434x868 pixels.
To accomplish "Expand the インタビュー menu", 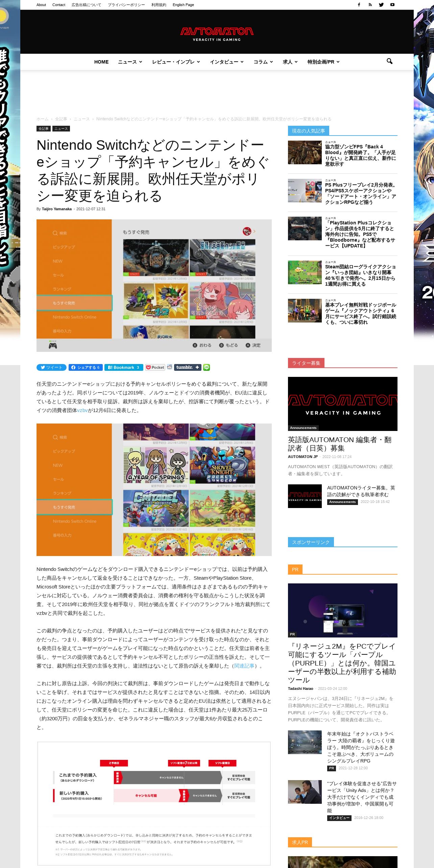I will [x=227, y=62].
